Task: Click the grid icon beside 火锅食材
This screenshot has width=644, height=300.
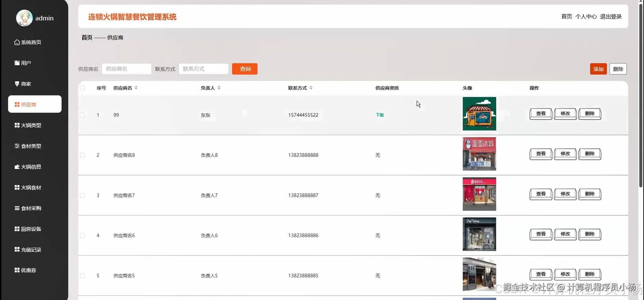Action: (17, 187)
